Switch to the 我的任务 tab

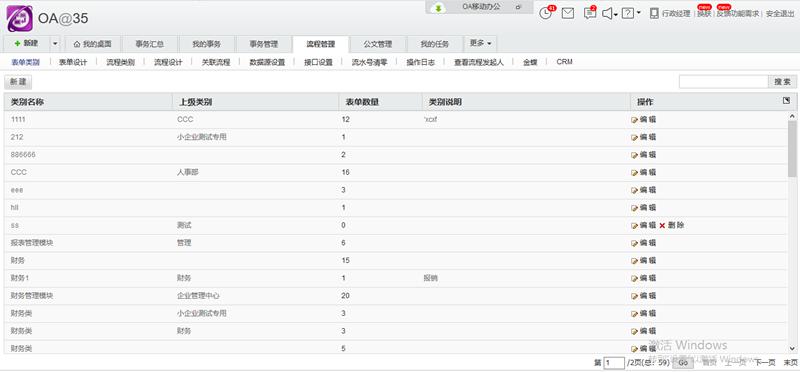435,44
